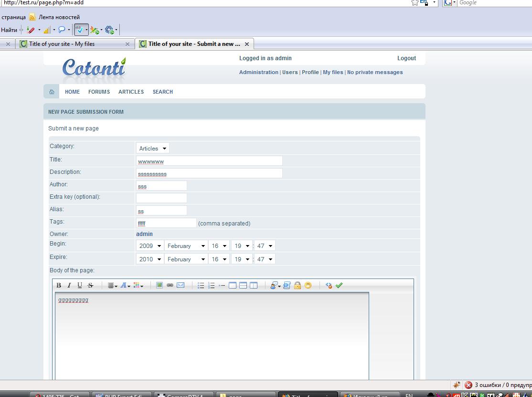Click the italic button in editor toolbar

pyautogui.click(x=69, y=285)
